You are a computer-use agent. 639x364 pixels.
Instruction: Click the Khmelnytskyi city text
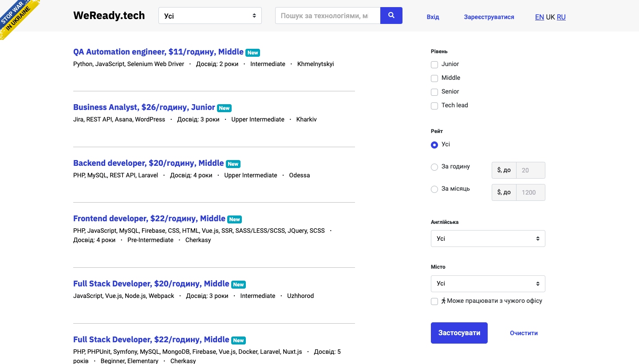pyautogui.click(x=316, y=64)
